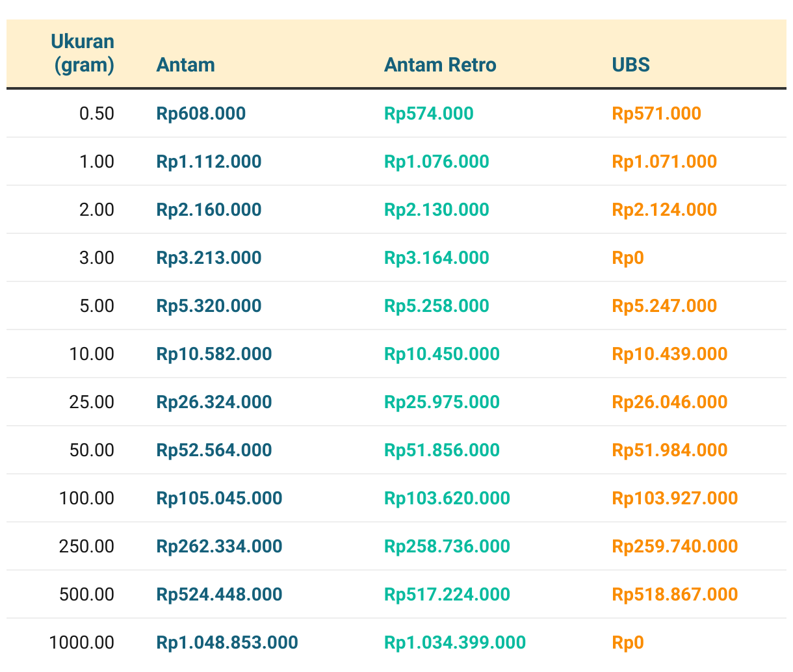This screenshot has width=793, height=672.
Task: Click UBS price Rp1.071.000
Action: coord(664,162)
